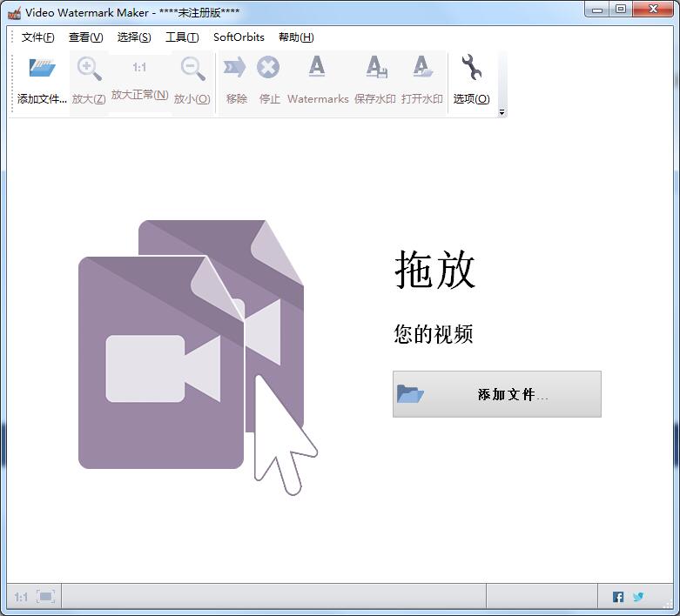The height and width of the screenshot is (616, 680).
Task: Open 选项 options wrench icon
Action: pos(471,69)
